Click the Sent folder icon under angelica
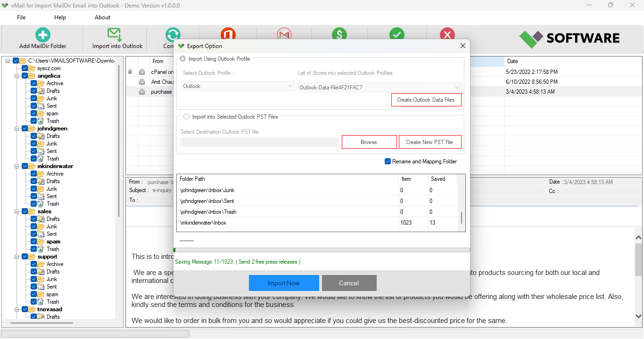The image size is (644, 339). tap(41, 106)
